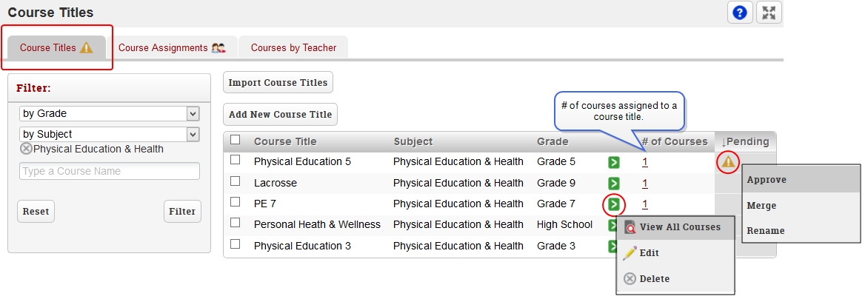Toggle the select-all header checkbox
868x302 pixels.
tap(236, 139)
